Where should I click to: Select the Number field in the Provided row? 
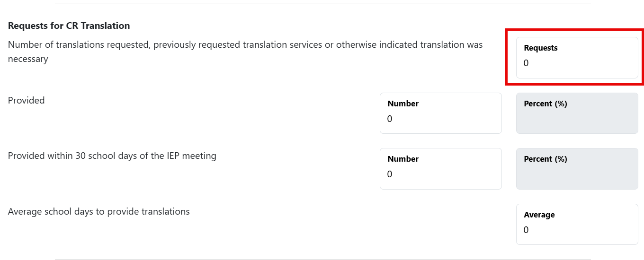441,113
